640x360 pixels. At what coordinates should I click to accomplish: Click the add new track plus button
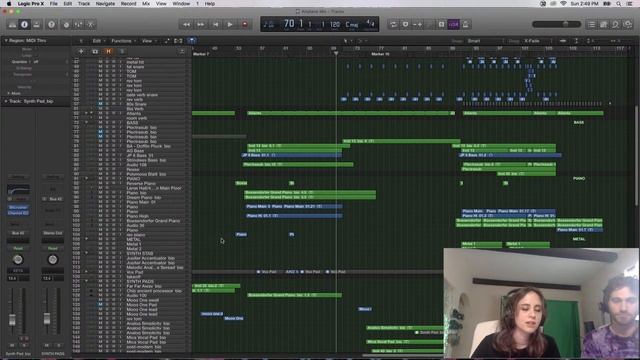(x=81, y=51)
